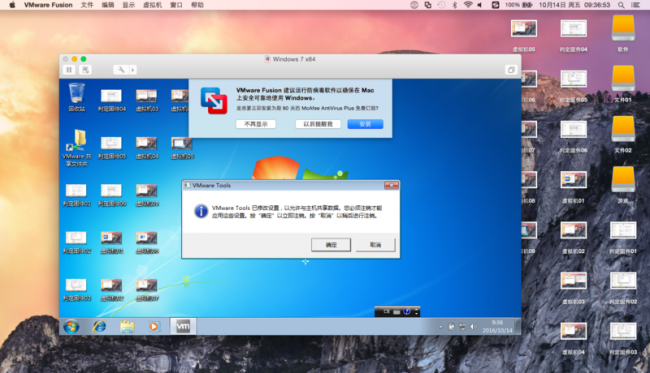Click the blue 安装 button
This screenshot has width=650, height=373.
tap(365, 124)
